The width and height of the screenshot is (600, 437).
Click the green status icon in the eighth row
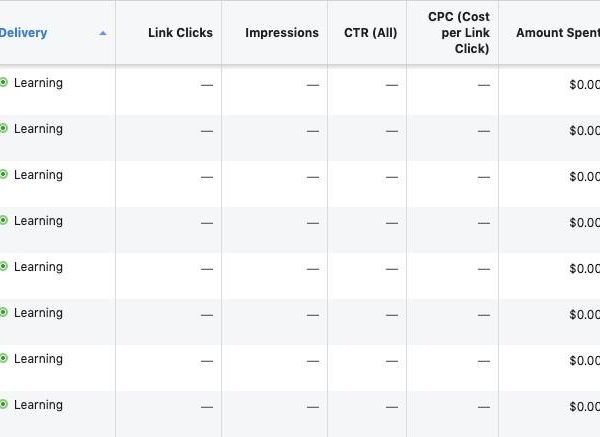pyautogui.click(x=3, y=405)
